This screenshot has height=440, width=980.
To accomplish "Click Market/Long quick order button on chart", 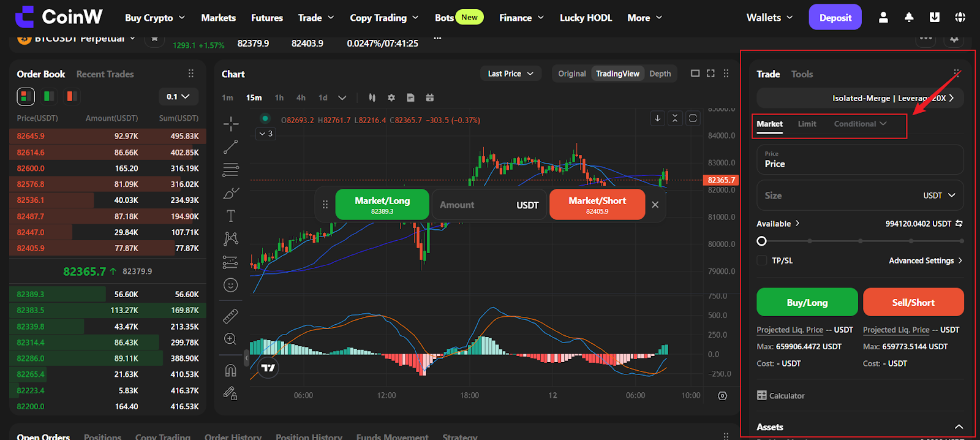I will tap(382, 205).
